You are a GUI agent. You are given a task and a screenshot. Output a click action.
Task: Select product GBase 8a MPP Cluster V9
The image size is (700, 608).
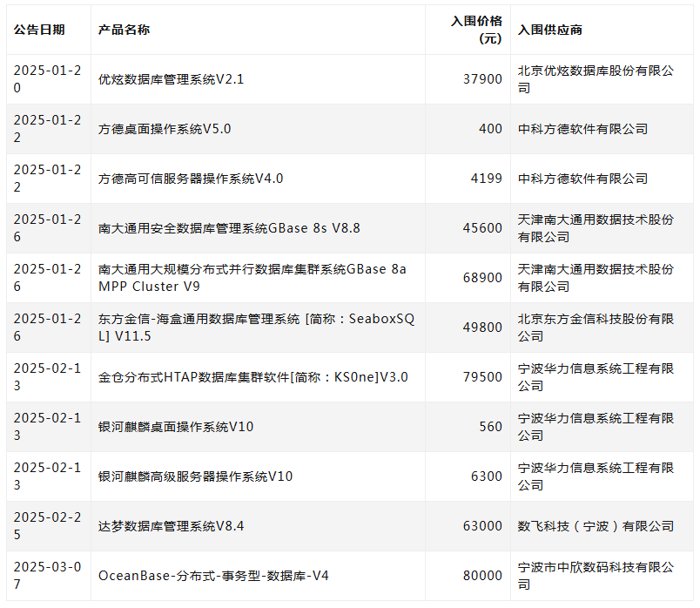pyautogui.click(x=252, y=278)
